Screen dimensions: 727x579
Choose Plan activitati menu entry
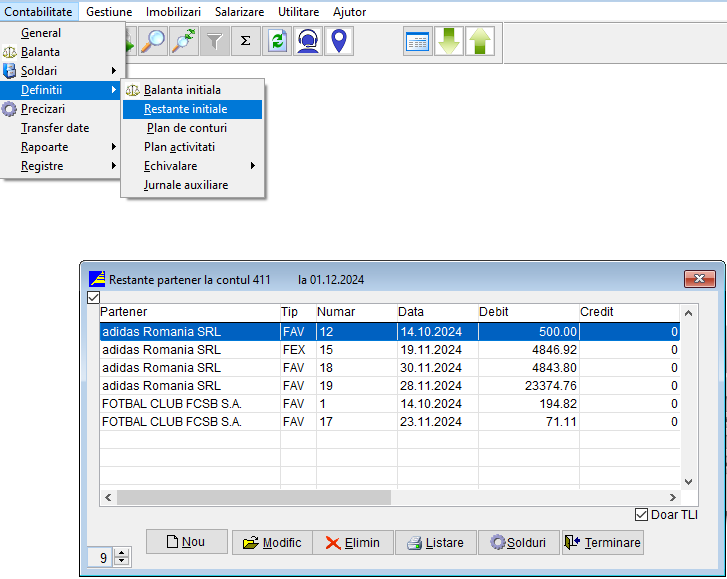(192, 147)
